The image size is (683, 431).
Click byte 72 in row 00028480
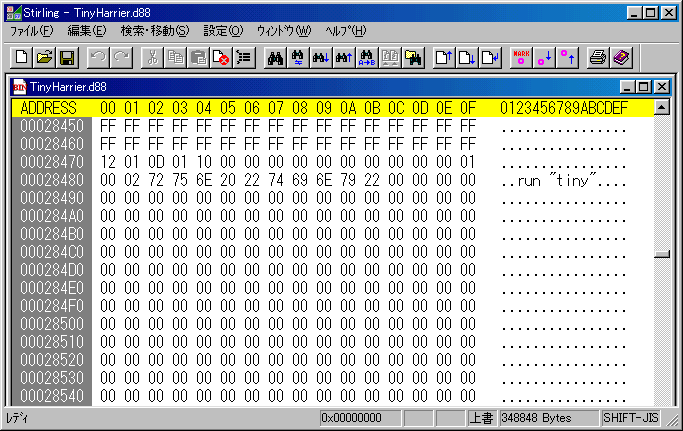156,180
